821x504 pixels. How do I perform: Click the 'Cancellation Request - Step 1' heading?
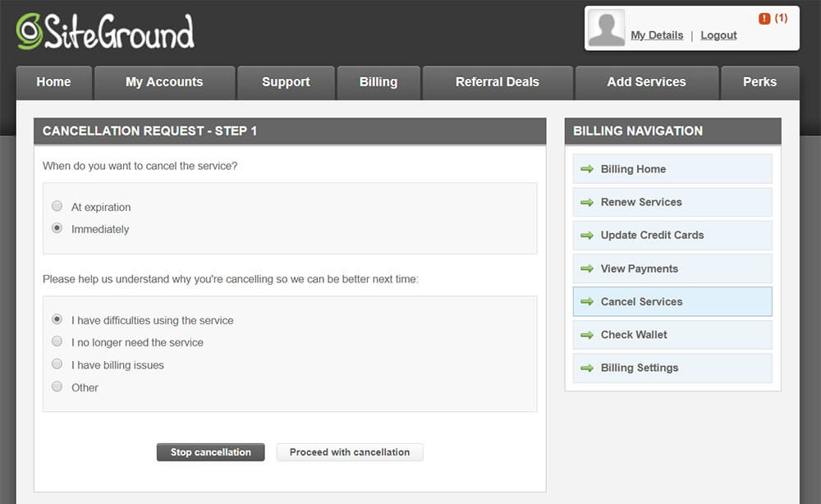coord(149,131)
